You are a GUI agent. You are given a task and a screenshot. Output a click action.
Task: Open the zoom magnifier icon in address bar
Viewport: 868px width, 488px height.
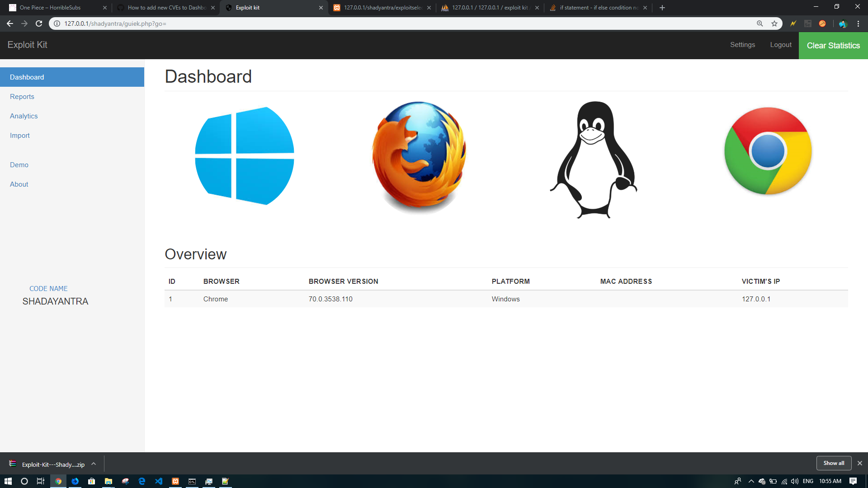point(760,23)
